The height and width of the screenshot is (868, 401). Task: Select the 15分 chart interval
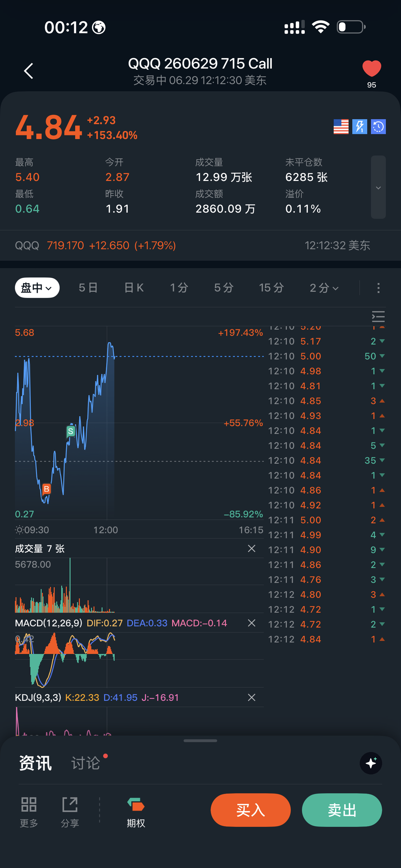271,288
